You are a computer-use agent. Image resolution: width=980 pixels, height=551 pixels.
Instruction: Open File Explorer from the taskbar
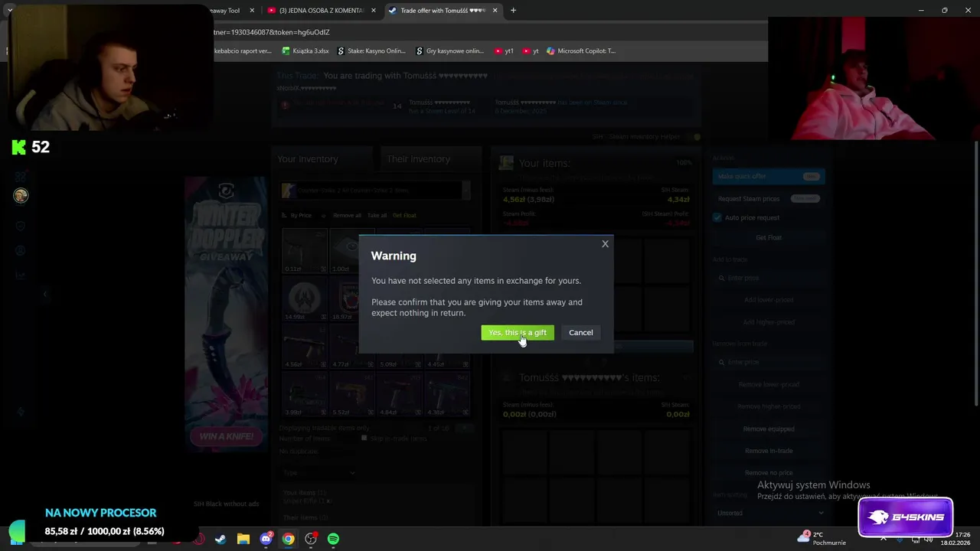pos(243,539)
